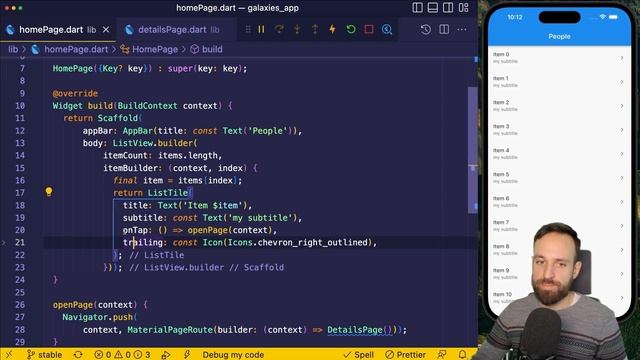640x360 pixels.
Task: Open the Customize Layout icon
Action: click(x=464, y=8)
